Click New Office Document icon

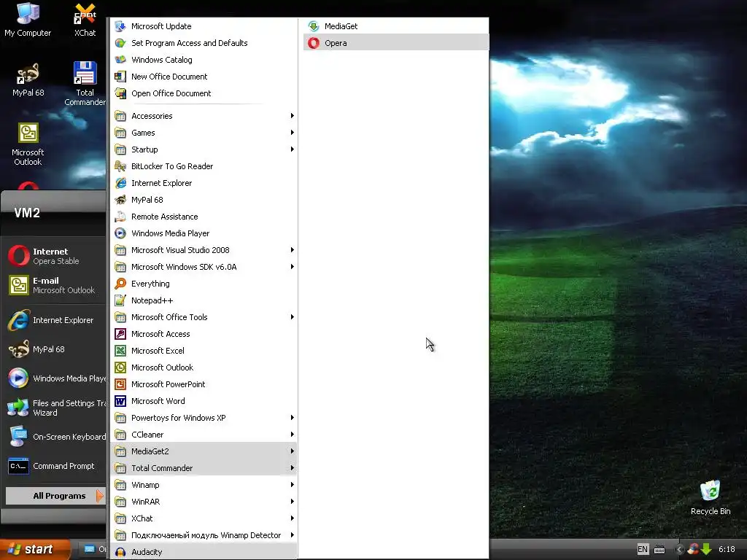(x=120, y=77)
